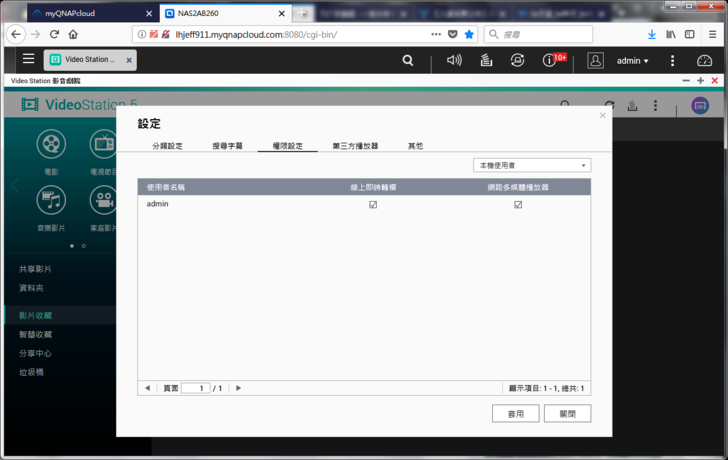The width and height of the screenshot is (728, 460).
Task: Click the three-dot more options icon in QTS bar
Action: coord(672,61)
